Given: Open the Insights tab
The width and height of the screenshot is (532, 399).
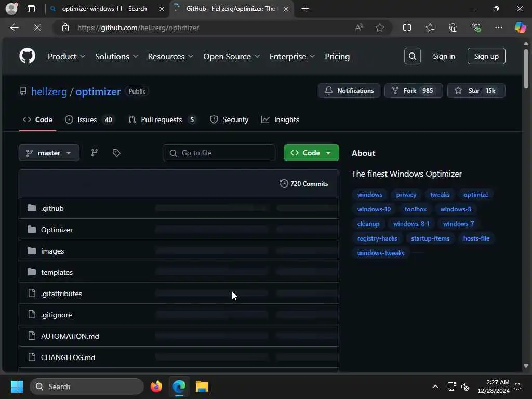Looking at the screenshot, I should click(x=280, y=120).
